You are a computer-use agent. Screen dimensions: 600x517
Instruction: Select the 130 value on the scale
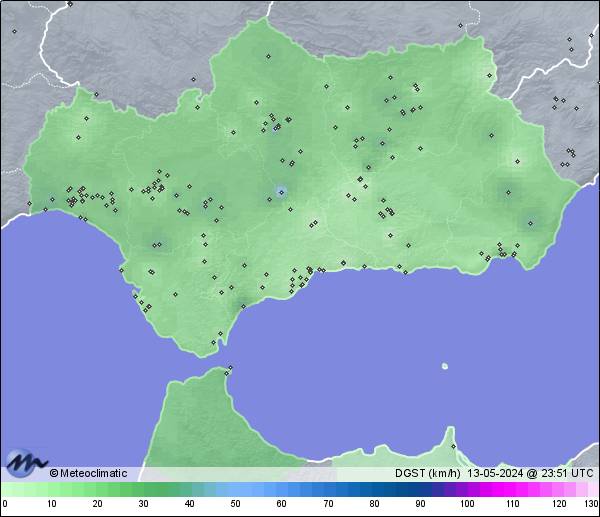tap(592, 504)
